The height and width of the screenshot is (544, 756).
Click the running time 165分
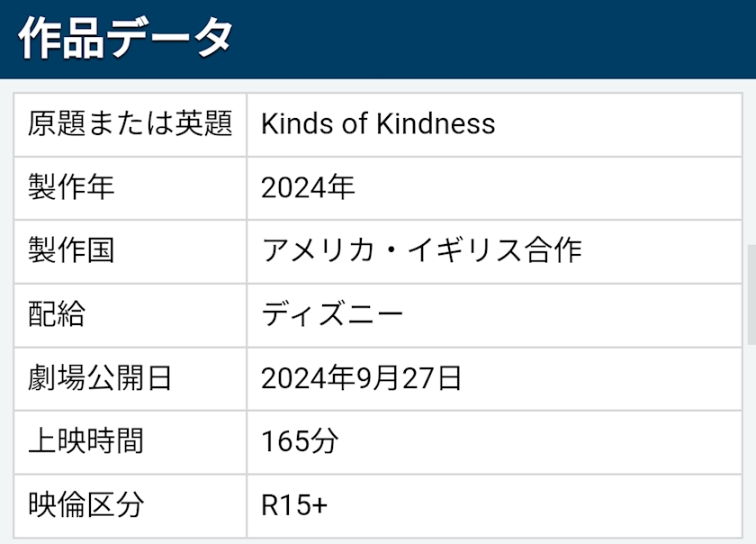coord(300,441)
